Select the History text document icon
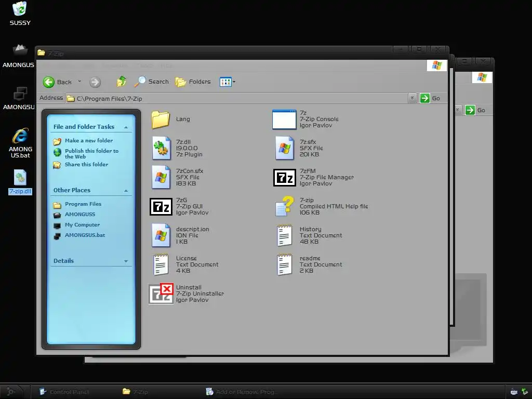 click(x=284, y=235)
